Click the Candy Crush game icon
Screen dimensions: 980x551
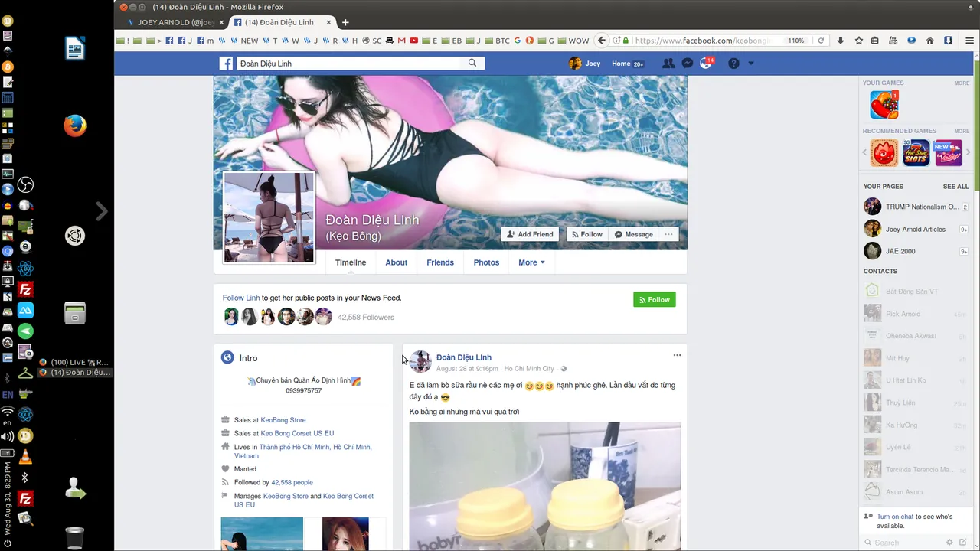[884, 105]
